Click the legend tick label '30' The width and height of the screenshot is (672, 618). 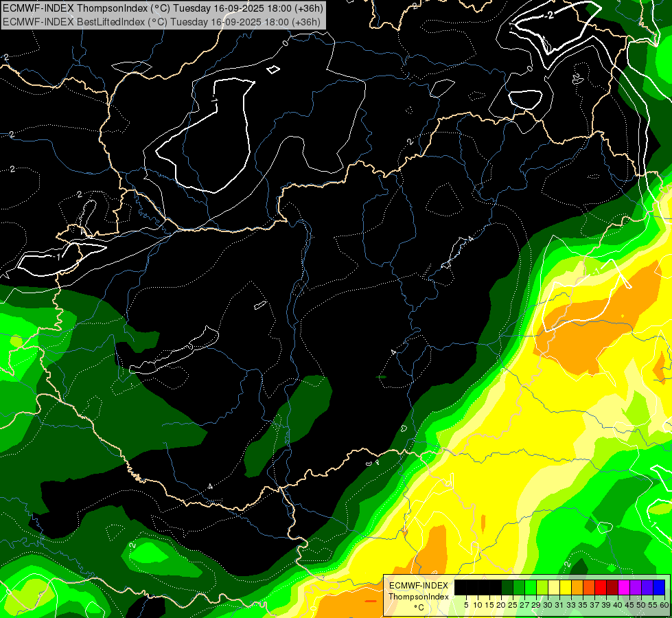coord(547,605)
